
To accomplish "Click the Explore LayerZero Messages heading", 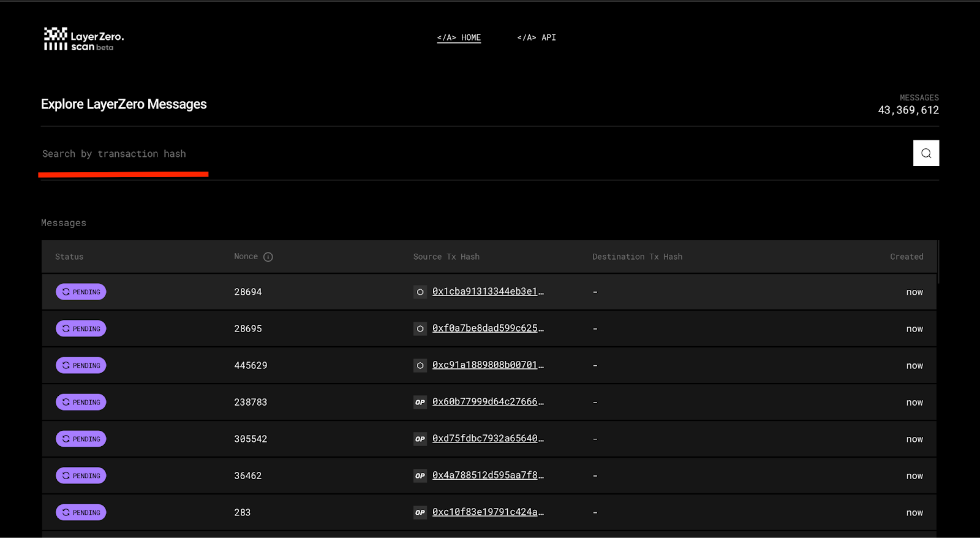I will click(124, 104).
